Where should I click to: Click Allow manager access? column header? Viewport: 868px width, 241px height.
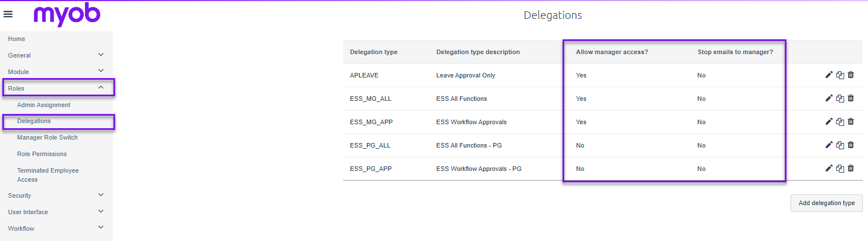coord(612,52)
